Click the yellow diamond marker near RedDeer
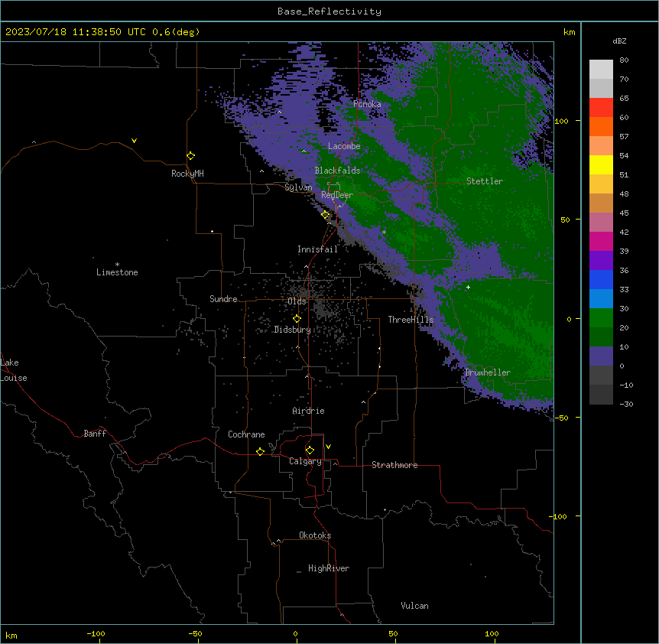This screenshot has height=644, width=659. [x=326, y=215]
